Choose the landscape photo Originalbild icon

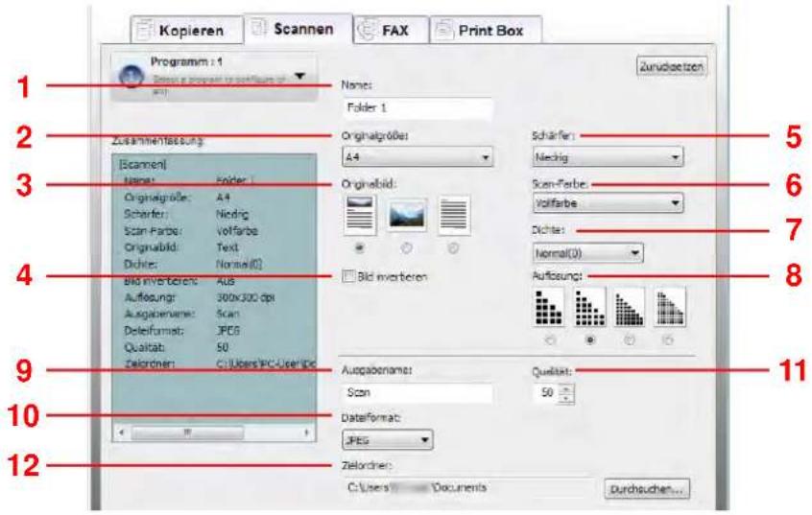[407, 214]
